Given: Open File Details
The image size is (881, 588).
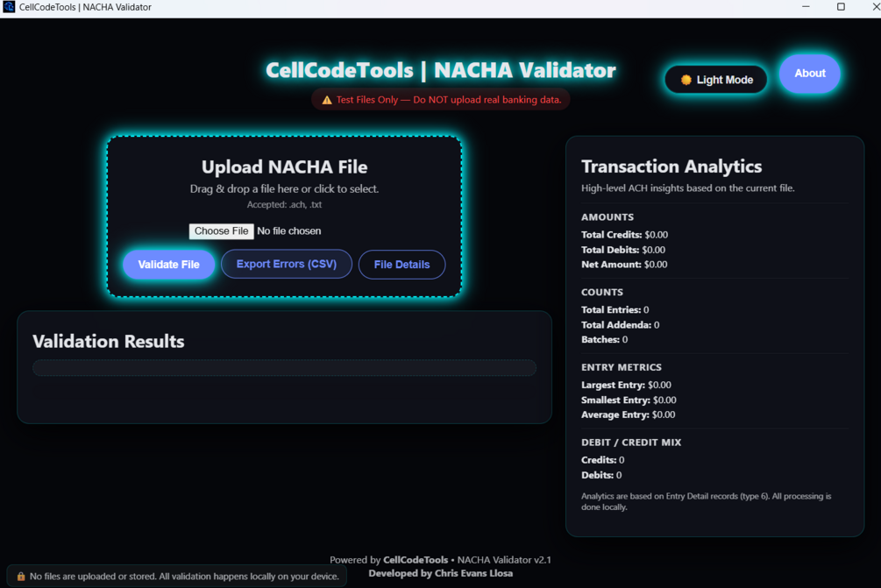Looking at the screenshot, I should [x=401, y=265].
